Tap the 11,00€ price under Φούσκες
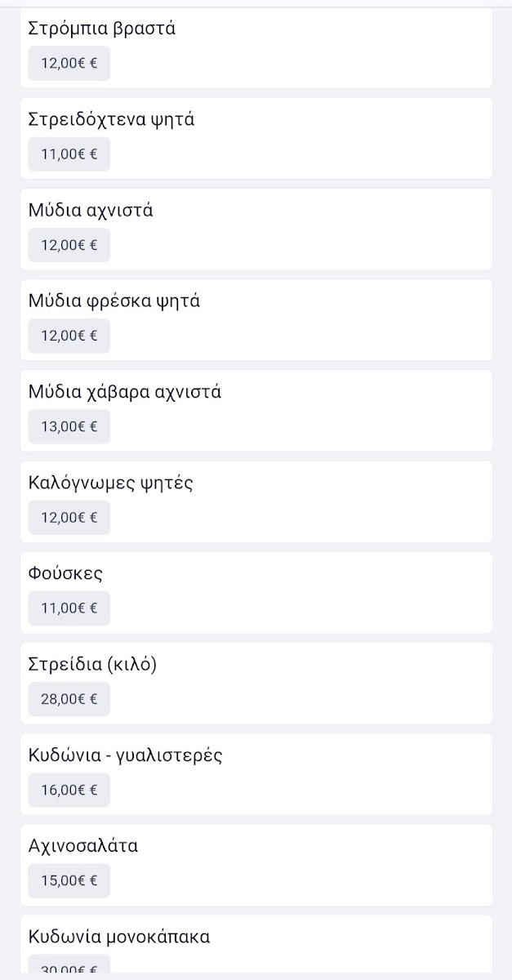Viewport: 512px width, 980px height. [69, 608]
